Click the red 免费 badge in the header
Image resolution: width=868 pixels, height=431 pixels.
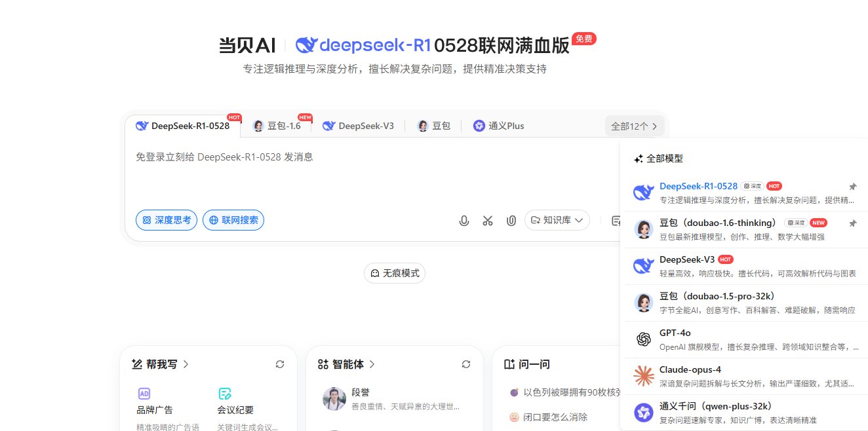(584, 39)
